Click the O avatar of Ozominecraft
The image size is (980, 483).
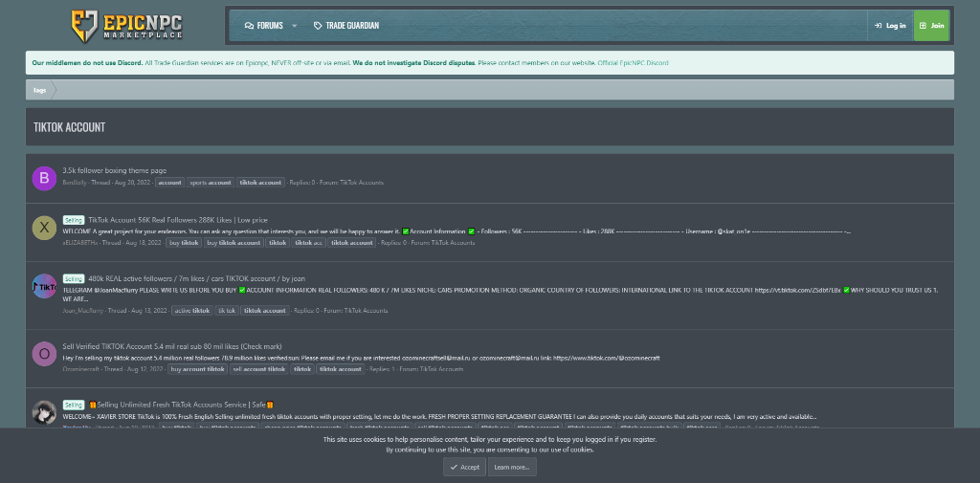[x=44, y=354]
